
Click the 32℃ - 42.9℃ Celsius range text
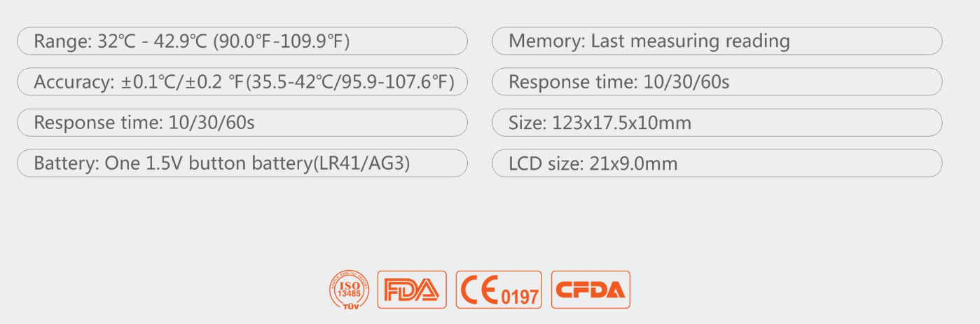[152, 41]
